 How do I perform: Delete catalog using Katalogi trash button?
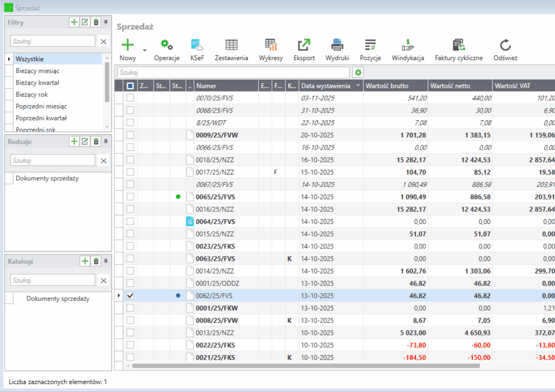point(96,261)
